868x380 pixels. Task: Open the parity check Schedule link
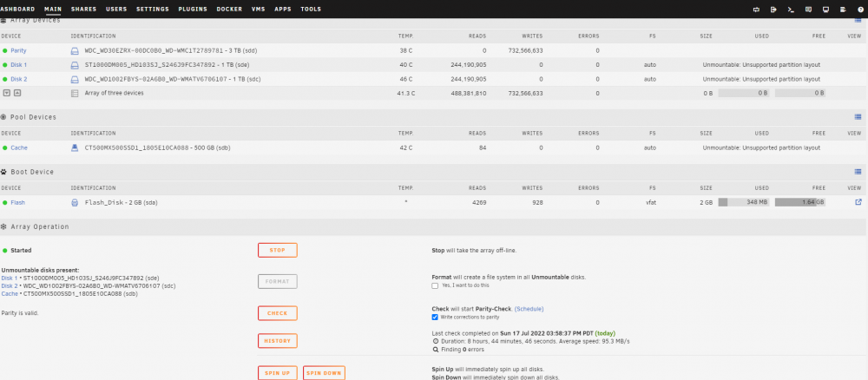coord(529,309)
